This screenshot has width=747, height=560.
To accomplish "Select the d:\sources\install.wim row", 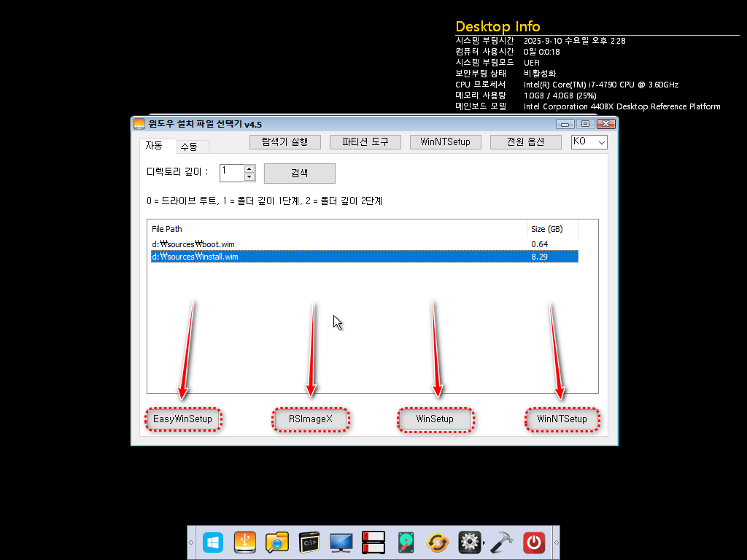I will [x=365, y=257].
